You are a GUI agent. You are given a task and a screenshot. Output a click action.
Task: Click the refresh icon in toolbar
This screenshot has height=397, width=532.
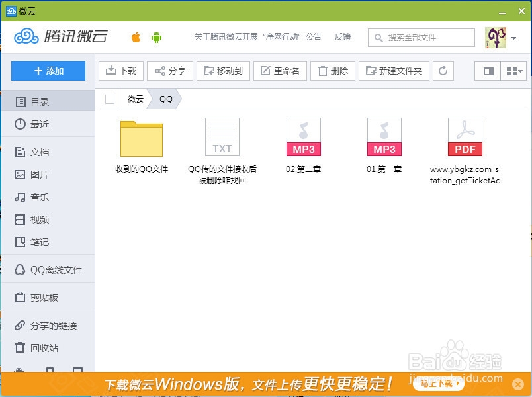[x=443, y=71]
